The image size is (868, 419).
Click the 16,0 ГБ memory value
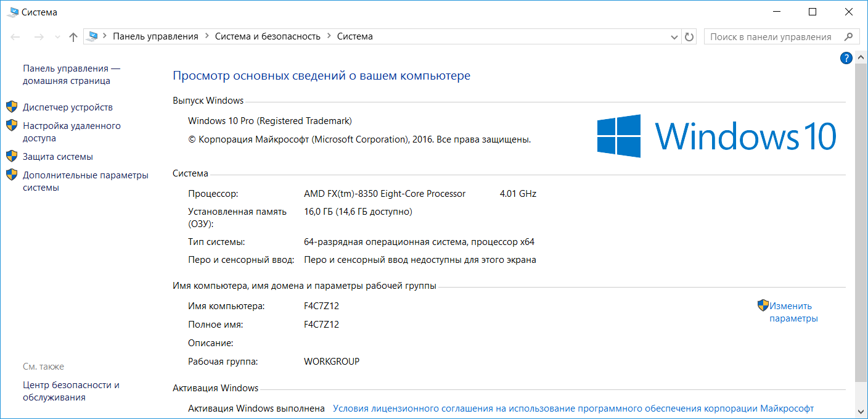tap(358, 212)
